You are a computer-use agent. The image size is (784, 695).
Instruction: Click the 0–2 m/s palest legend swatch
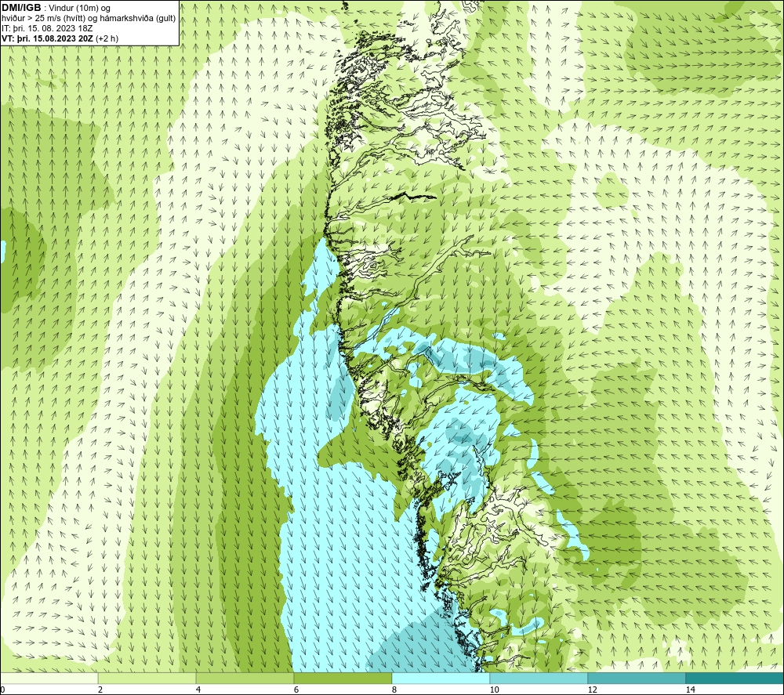(x=49, y=678)
